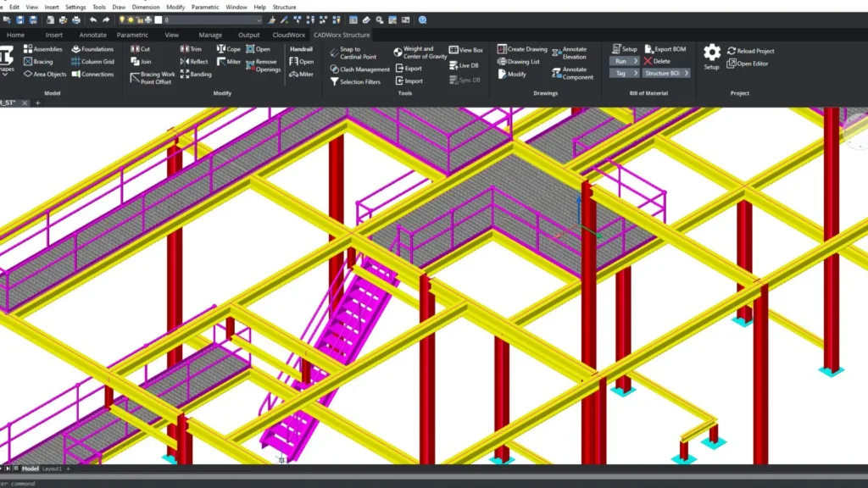Activate the Cope tool

click(x=228, y=49)
